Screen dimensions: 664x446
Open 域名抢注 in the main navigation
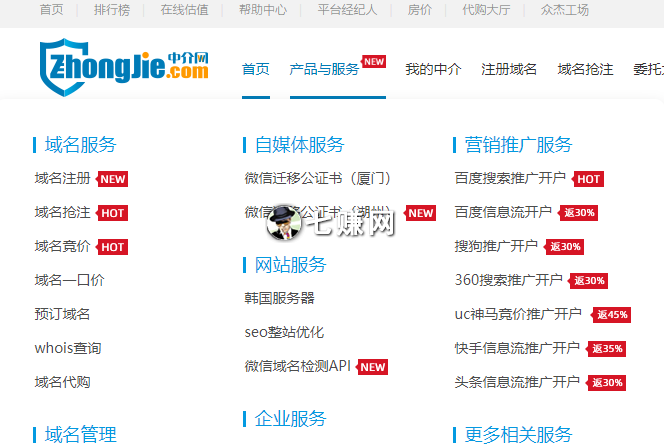click(585, 69)
